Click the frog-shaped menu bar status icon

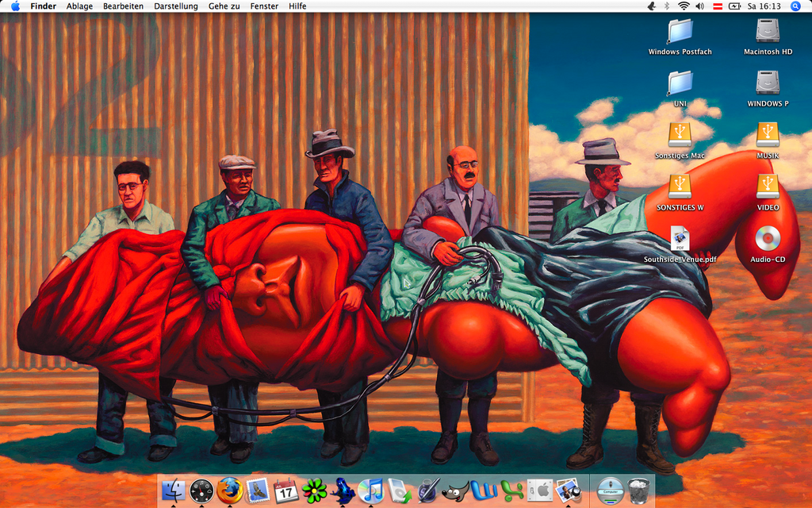coord(652,6)
